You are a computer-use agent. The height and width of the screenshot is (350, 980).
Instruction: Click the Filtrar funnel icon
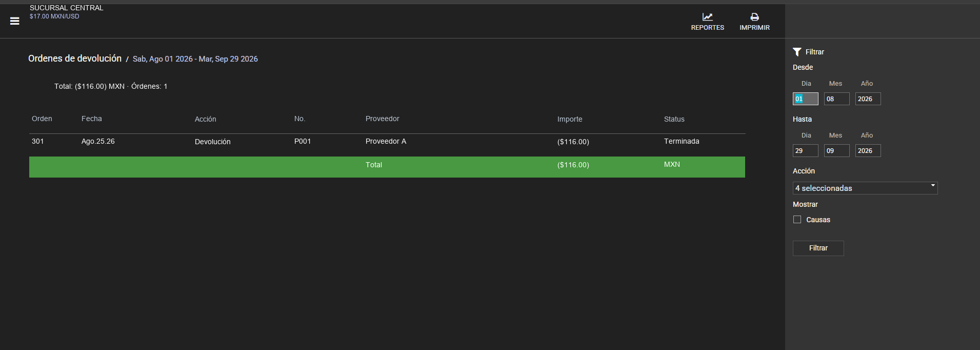pyautogui.click(x=797, y=52)
